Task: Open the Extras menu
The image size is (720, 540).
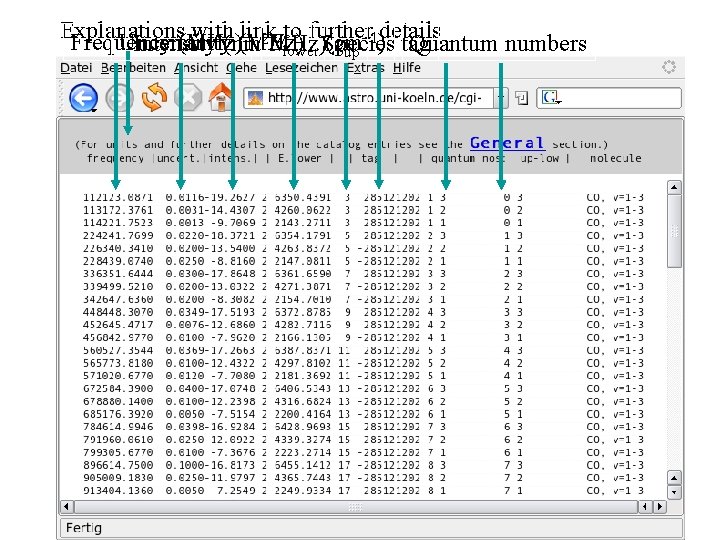Action: [365, 68]
